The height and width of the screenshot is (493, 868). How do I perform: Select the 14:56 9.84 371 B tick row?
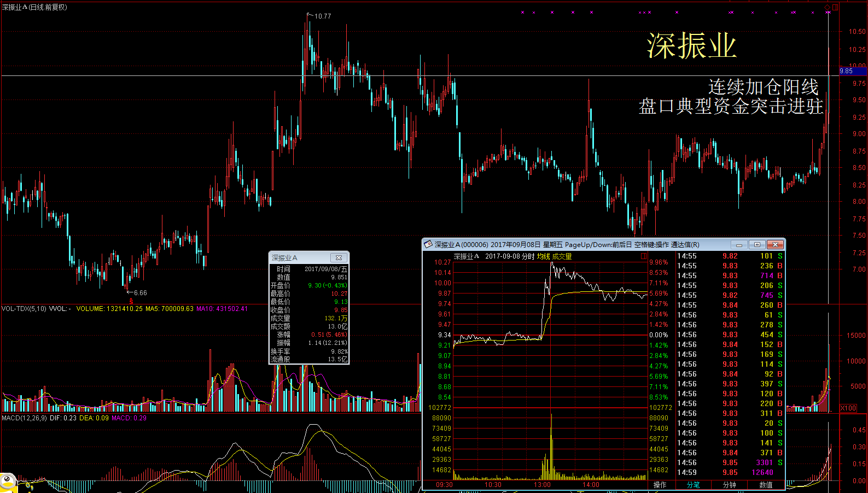coord(731,453)
